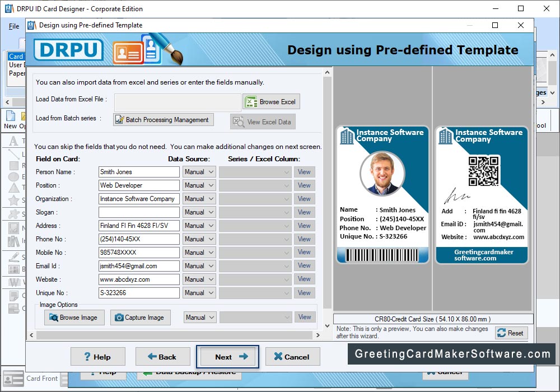Click the Ellipse shape tool icon in sidebar

pos(13,176)
